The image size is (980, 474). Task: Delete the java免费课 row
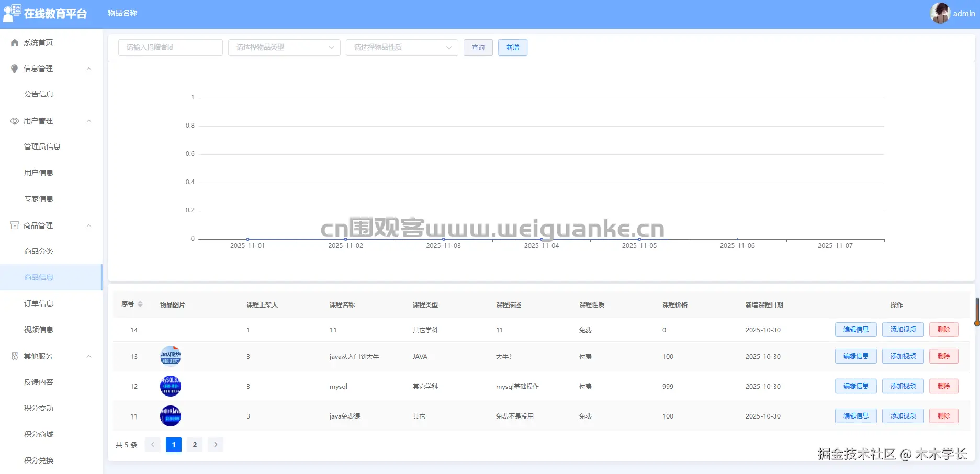point(944,416)
